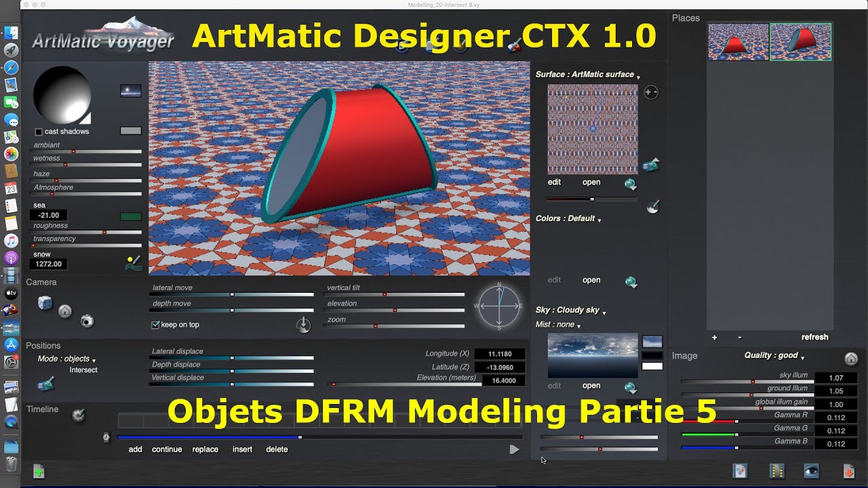Click the Timeline add button
The height and width of the screenshot is (488, 868).
click(136, 449)
